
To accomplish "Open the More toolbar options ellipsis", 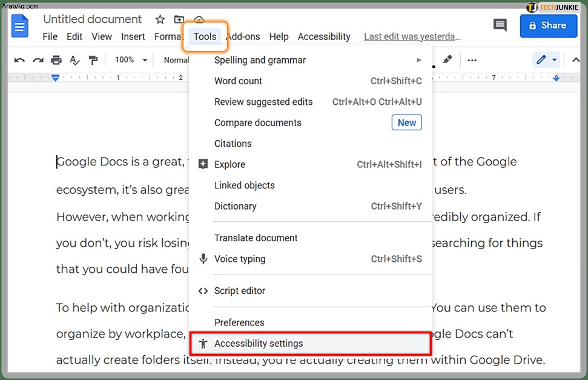I will [472, 60].
